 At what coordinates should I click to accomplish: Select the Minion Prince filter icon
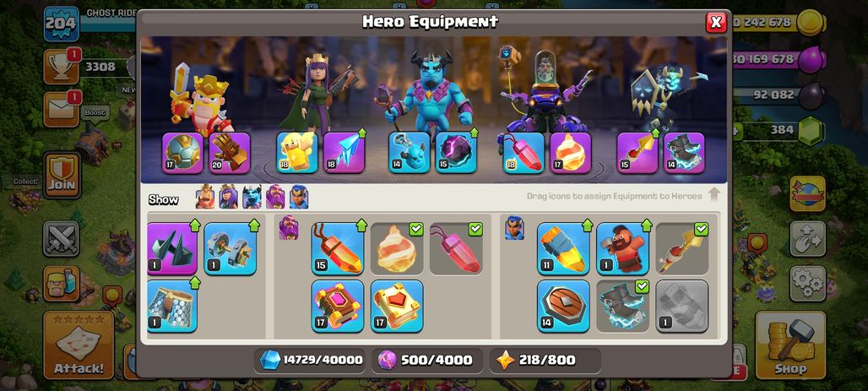(x=252, y=197)
